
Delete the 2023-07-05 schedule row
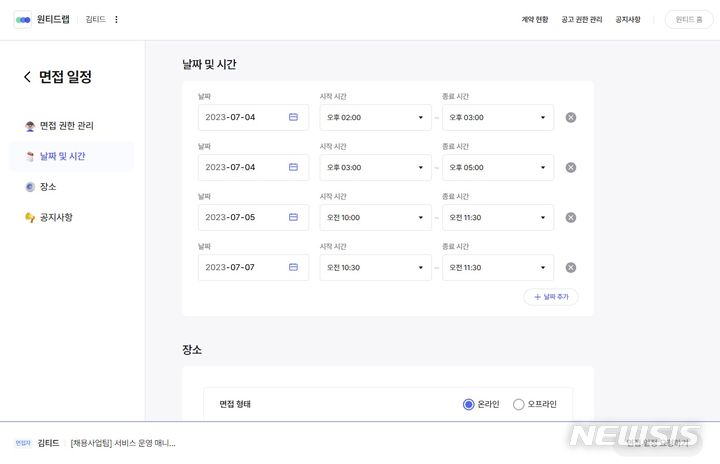(x=571, y=217)
